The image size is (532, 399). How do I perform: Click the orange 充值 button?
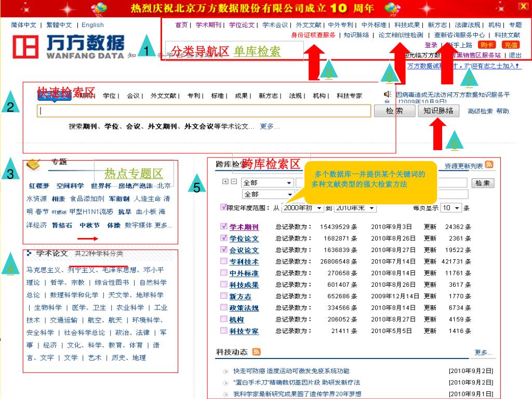[511, 45]
